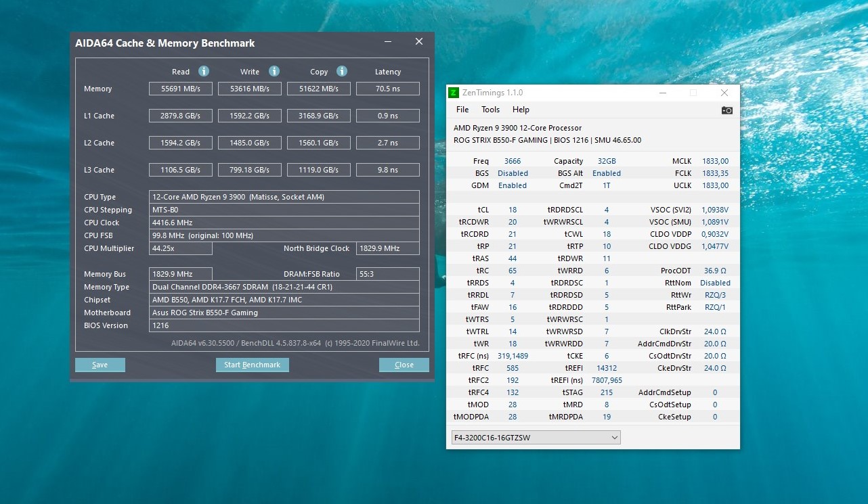Click the ZenTimings green app icon

[454, 93]
